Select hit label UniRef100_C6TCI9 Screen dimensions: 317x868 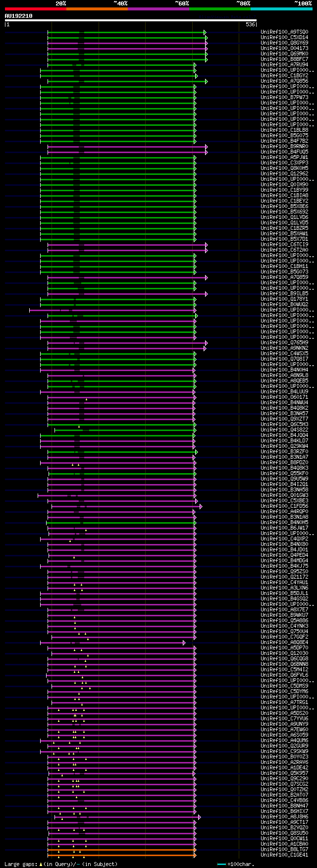click(x=284, y=245)
